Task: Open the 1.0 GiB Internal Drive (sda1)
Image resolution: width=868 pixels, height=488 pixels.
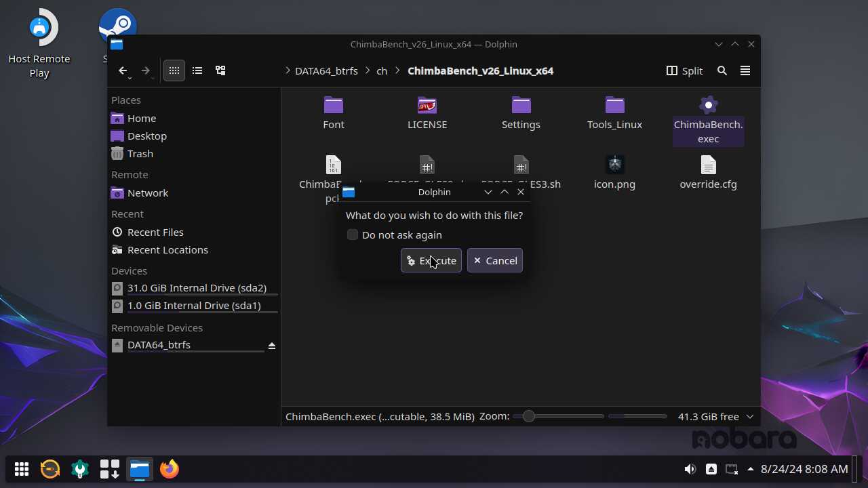Action: coord(195,306)
